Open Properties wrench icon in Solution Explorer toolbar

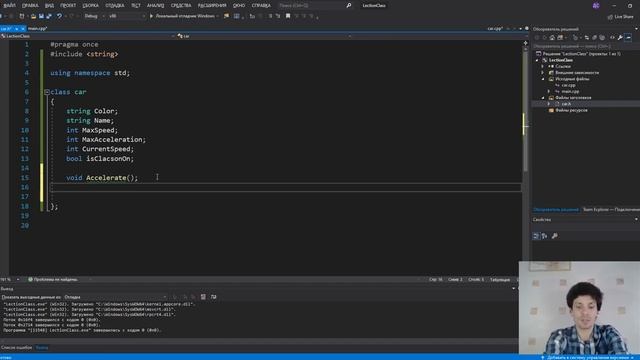coord(620,38)
